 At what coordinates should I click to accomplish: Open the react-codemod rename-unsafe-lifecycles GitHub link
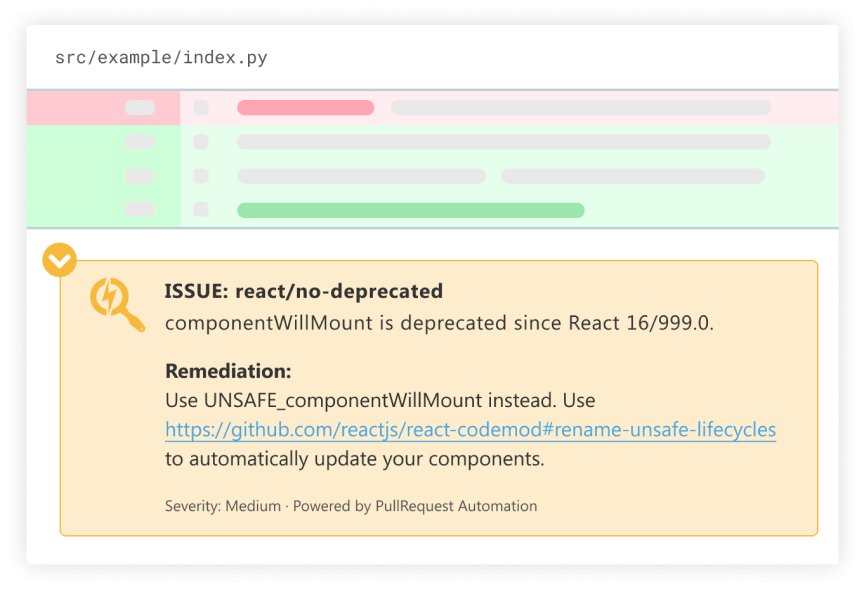[x=471, y=429]
